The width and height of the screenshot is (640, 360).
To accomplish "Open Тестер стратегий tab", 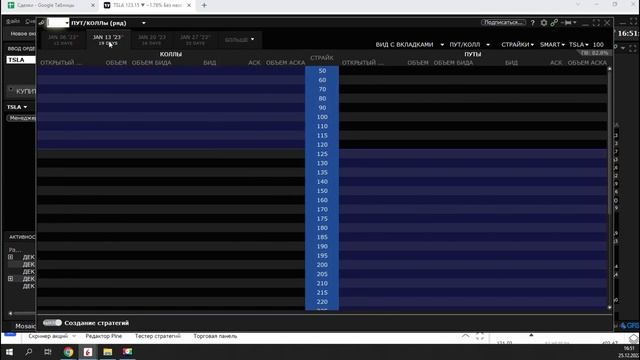I will (158, 336).
